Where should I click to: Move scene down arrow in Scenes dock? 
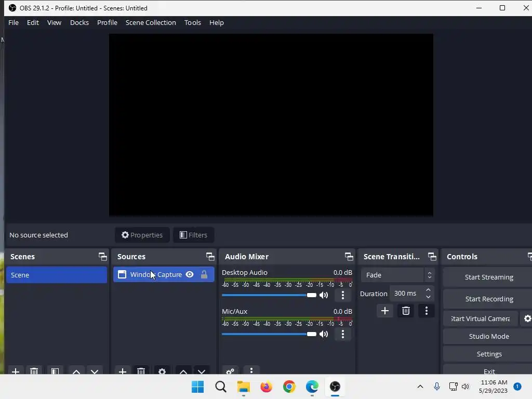pyautogui.click(x=95, y=371)
